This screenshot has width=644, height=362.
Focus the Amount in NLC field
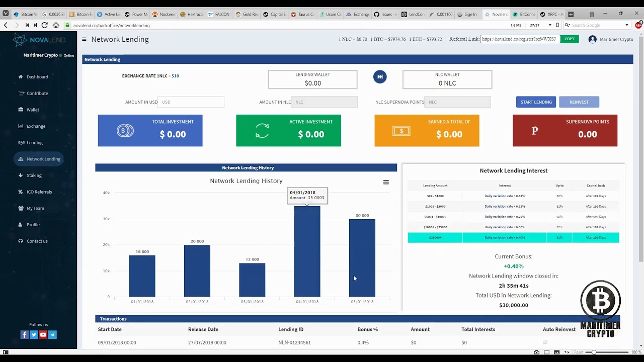pyautogui.click(x=325, y=102)
